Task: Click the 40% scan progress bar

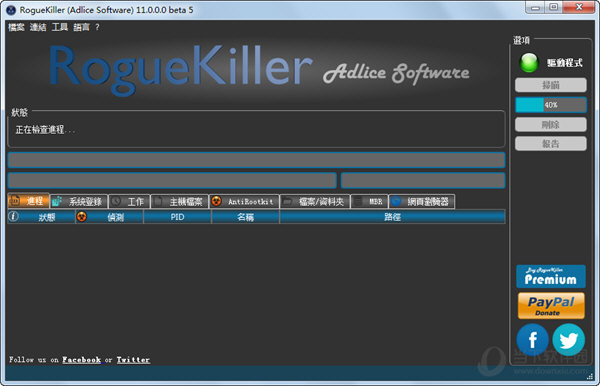Action: (551, 105)
